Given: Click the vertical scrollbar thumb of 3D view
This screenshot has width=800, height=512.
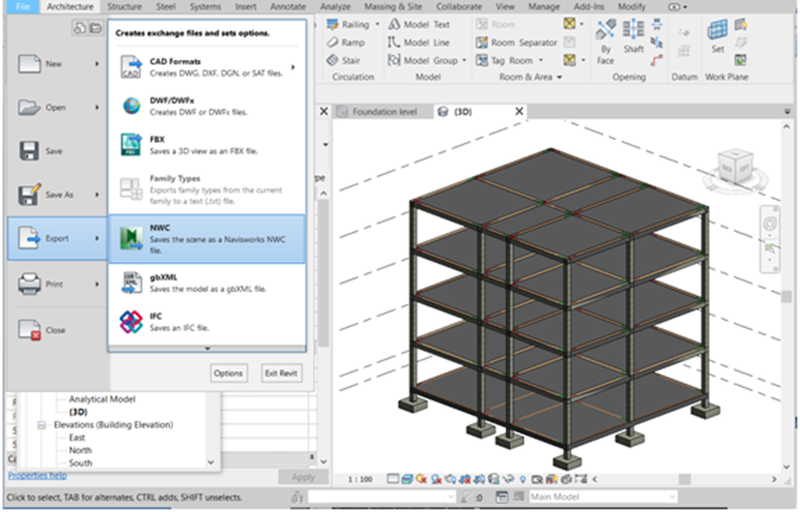Looking at the screenshot, I should 786,297.
